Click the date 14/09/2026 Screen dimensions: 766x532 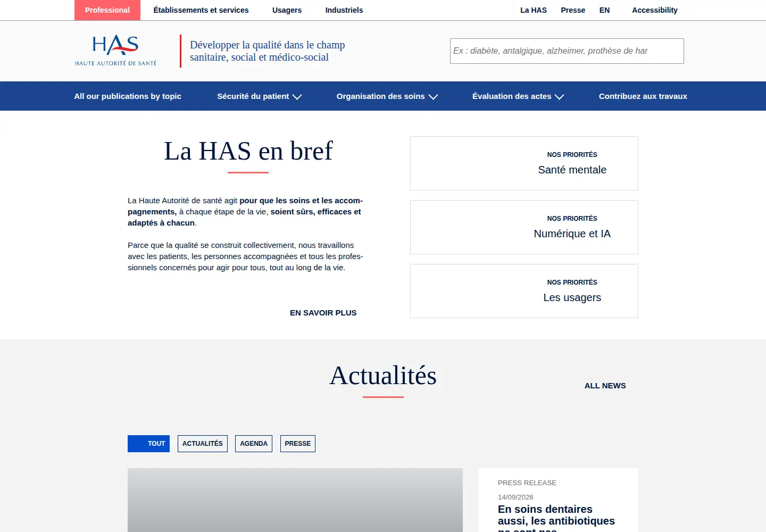coord(515,497)
